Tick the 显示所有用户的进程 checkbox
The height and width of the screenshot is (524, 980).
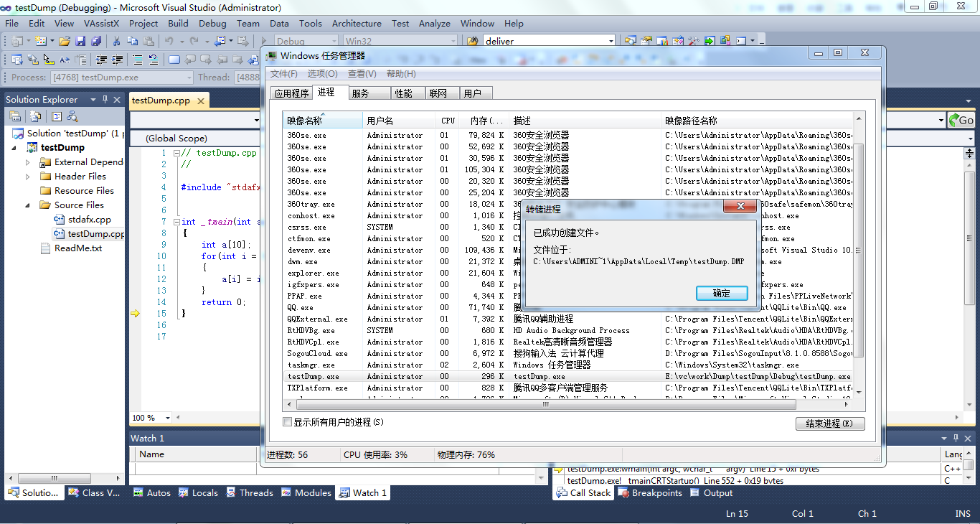click(x=288, y=422)
